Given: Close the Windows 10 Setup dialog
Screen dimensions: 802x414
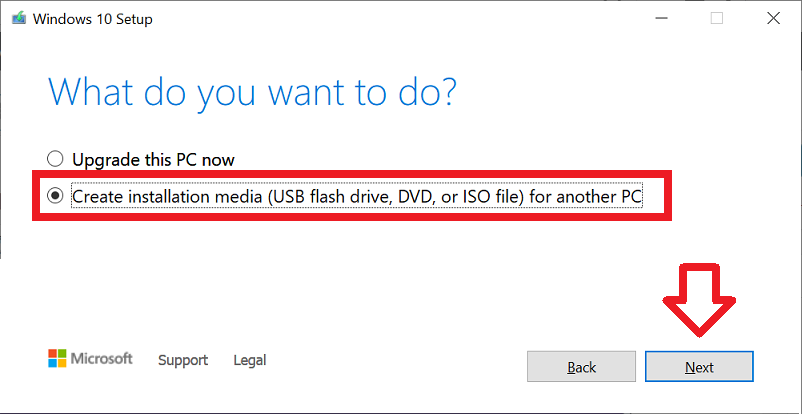Looking at the screenshot, I should tap(773, 18).
